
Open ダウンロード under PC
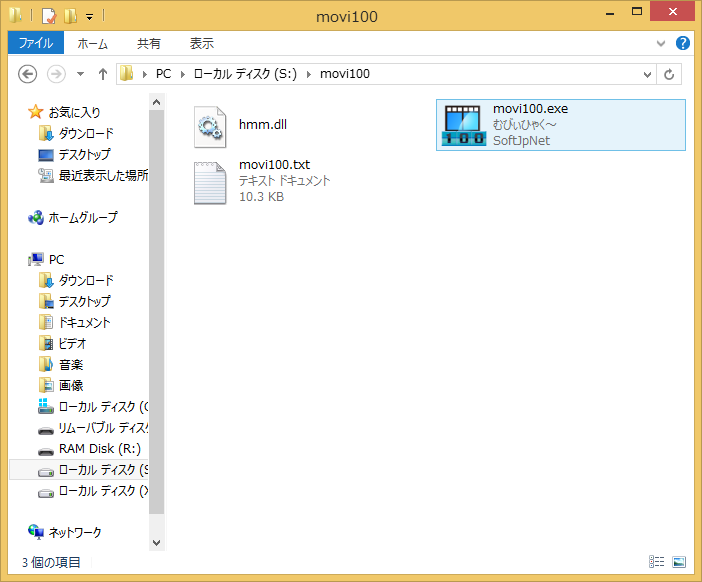point(86,281)
